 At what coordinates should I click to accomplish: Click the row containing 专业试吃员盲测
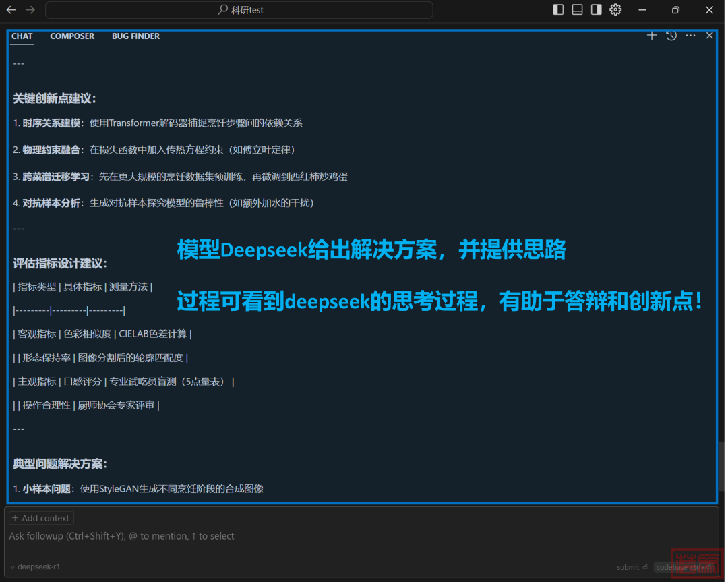123,381
